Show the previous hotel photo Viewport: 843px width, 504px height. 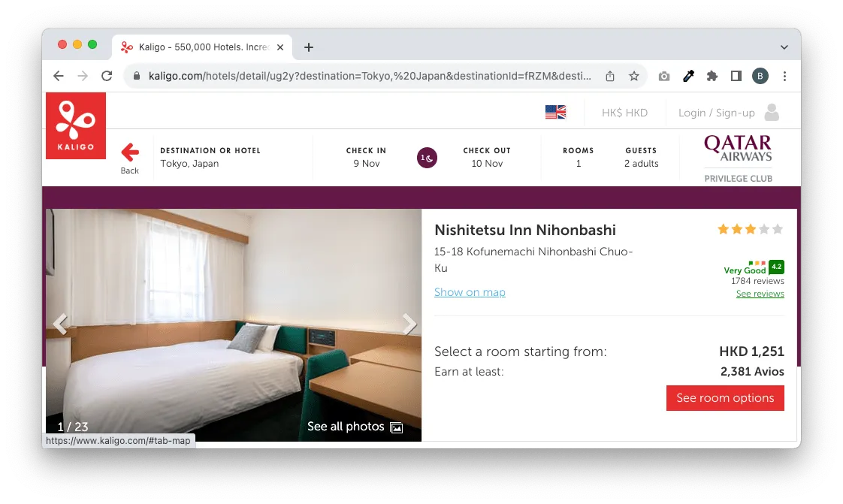(x=60, y=324)
